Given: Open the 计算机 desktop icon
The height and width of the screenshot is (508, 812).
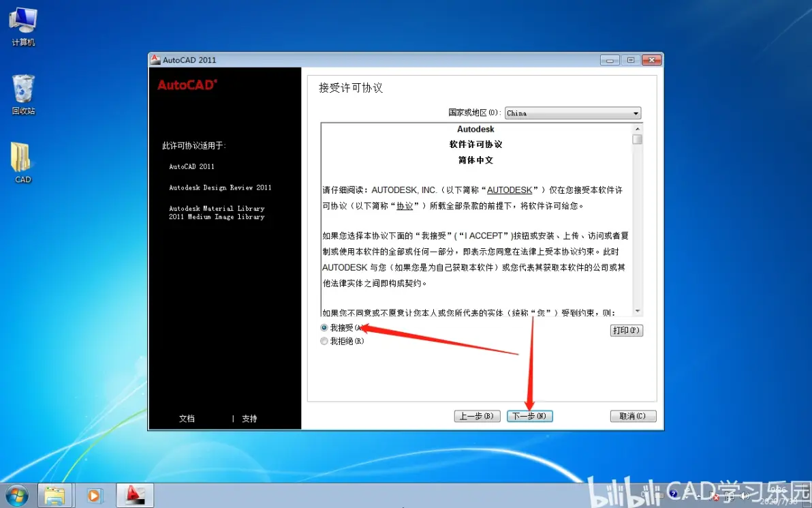Looking at the screenshot, I should [23, 27].
